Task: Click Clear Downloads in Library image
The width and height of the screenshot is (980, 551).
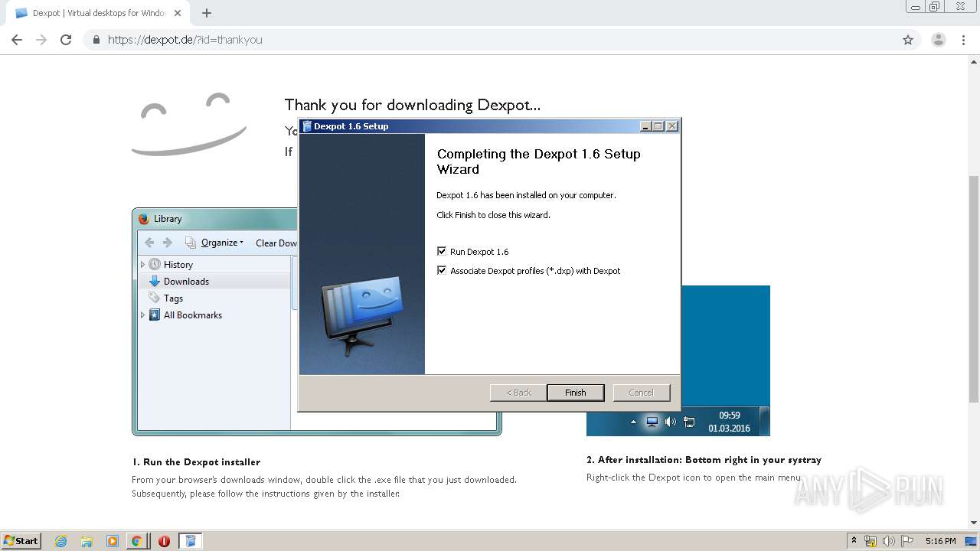Action: click(276, 243)
